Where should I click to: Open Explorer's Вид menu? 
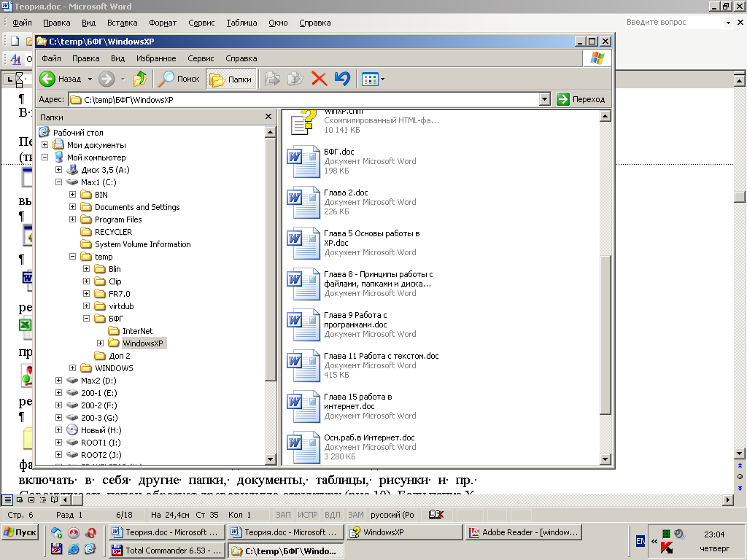coord(117,58)
